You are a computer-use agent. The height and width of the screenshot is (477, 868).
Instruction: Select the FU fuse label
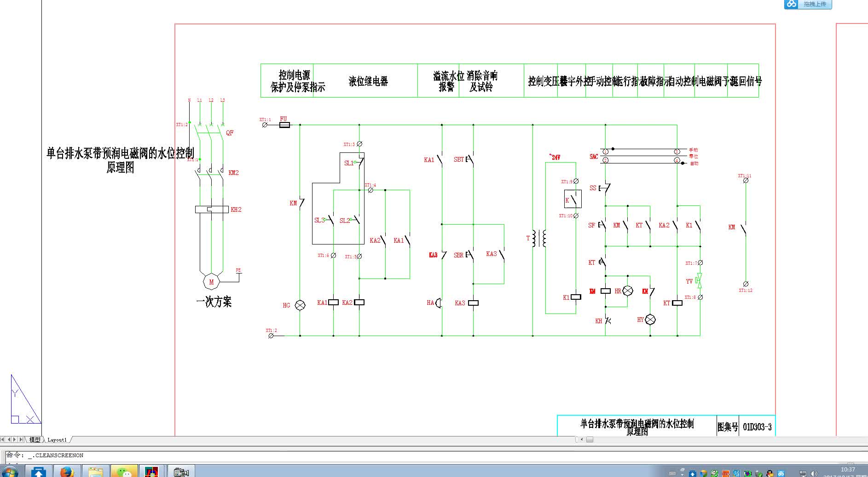tap(284, 119)
